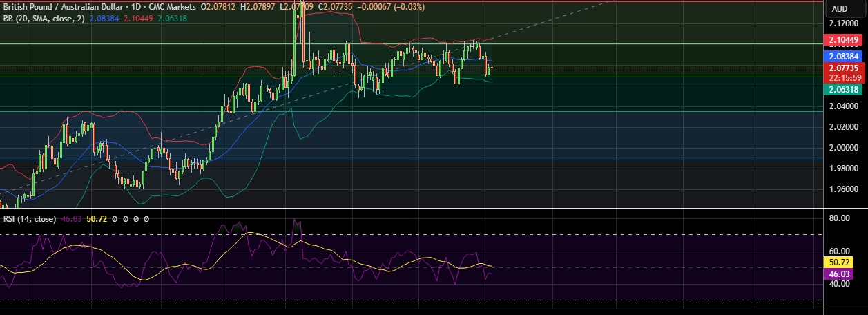Screen dimensions: 868x315
Task: Click the 80.00 level on RSI scale
Action: pos(839,218)
